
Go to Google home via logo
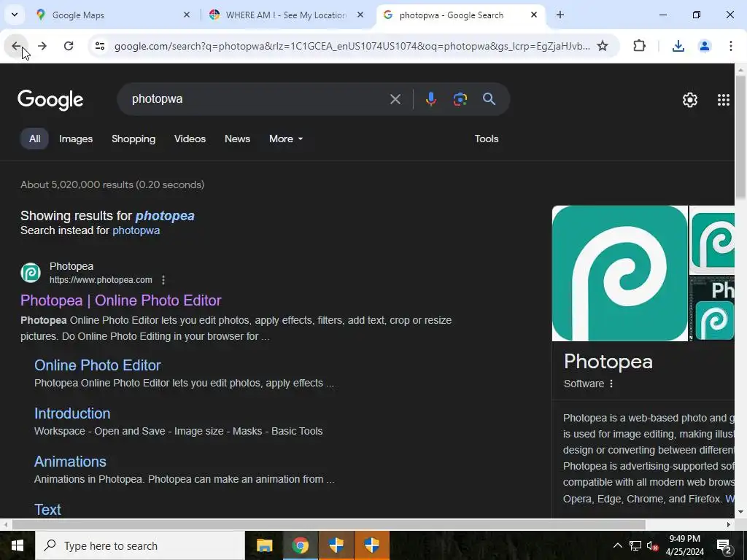50,99
